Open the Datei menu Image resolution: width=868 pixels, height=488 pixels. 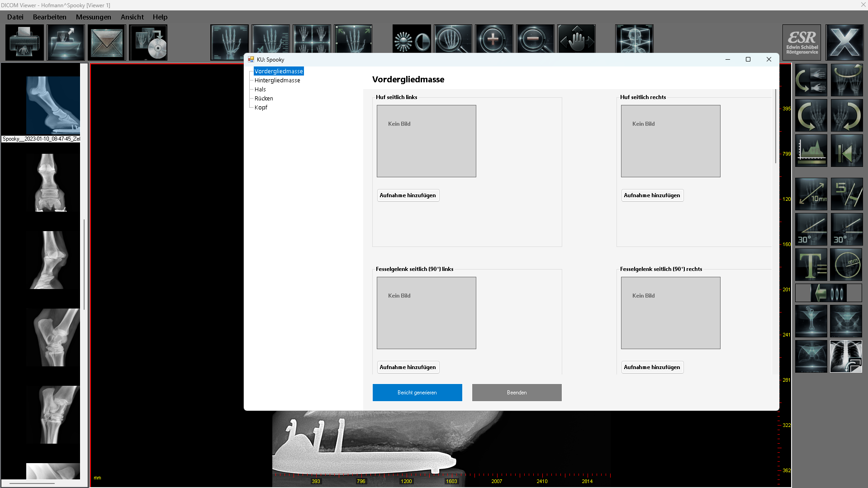click(x=15, y=17)
